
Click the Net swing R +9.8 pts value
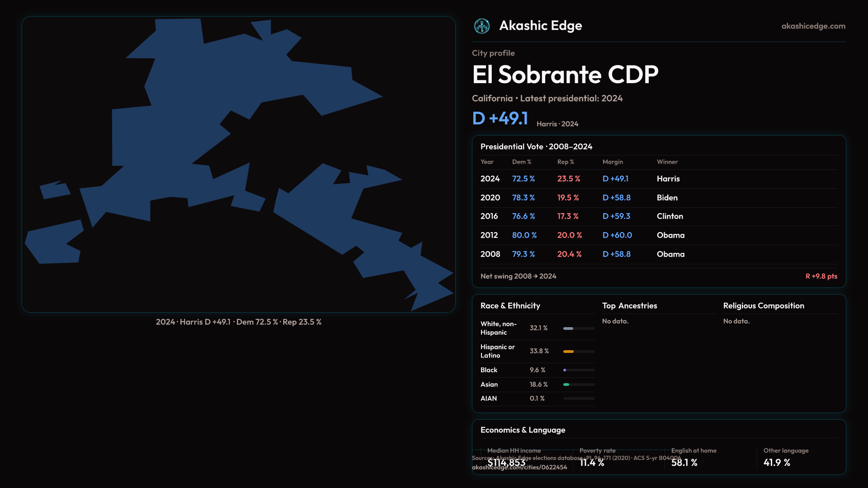821,276
